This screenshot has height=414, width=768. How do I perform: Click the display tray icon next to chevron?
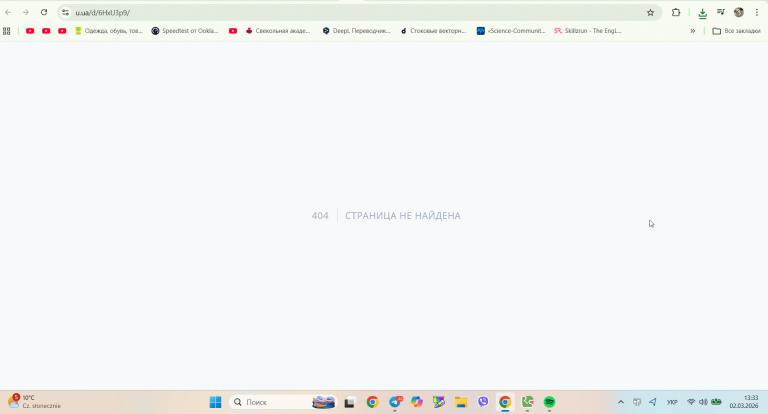coord(637,402)
